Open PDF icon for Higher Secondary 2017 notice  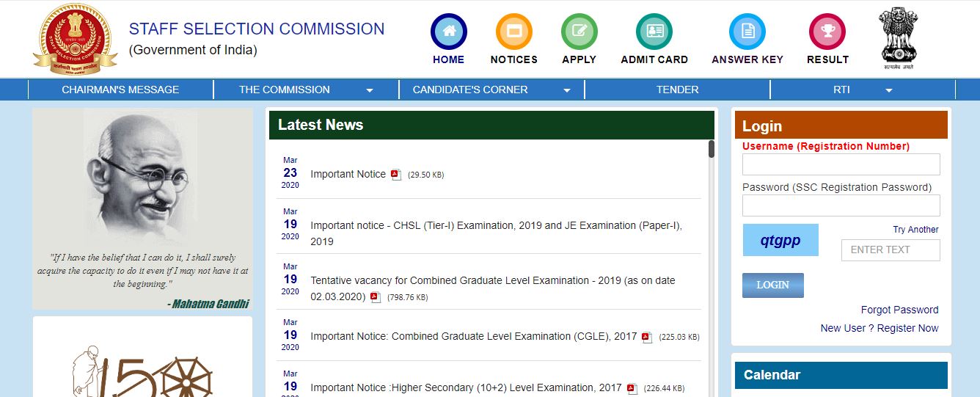click(632, 388)
